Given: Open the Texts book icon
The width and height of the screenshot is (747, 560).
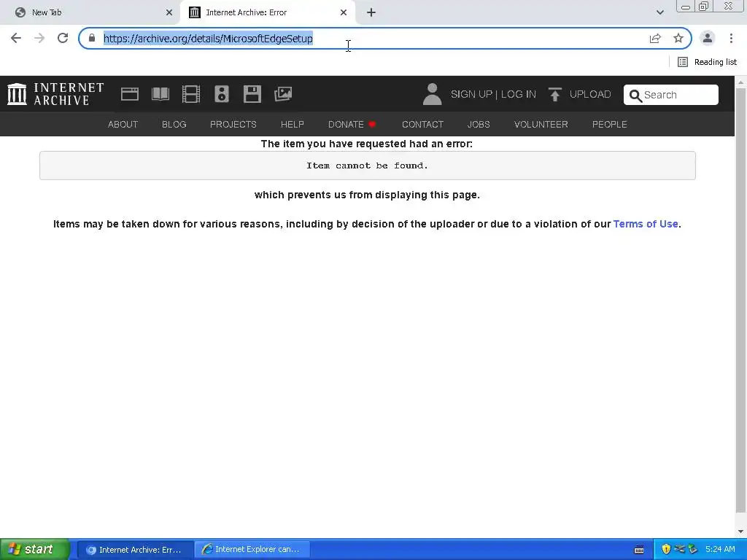Looking at the screenshot, I should tap(160, 94).
